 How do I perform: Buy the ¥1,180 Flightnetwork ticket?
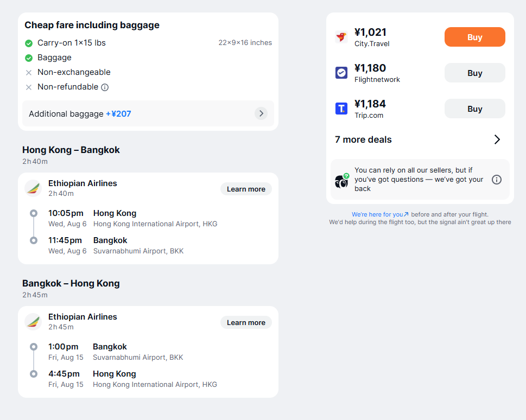coord(474,73)
